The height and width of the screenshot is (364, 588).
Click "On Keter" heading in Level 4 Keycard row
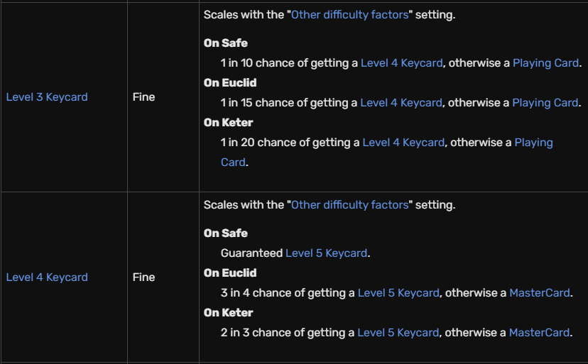click(x=229, y=313)
